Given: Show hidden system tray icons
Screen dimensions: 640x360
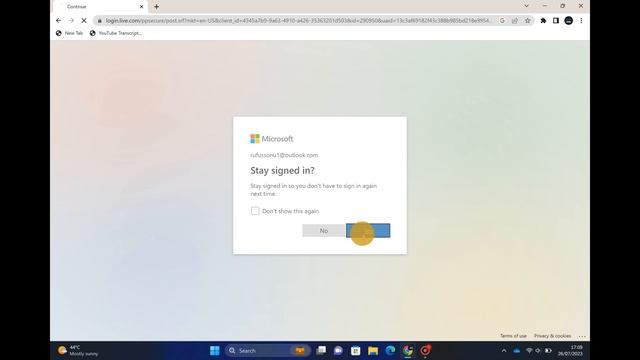Looking at the screenshot, I should tap(504, 351).
